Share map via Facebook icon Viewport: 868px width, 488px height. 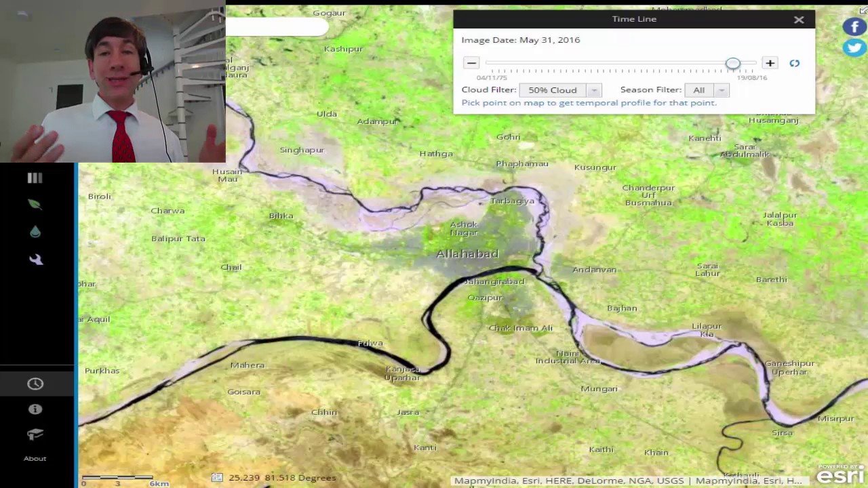(854, 27)
